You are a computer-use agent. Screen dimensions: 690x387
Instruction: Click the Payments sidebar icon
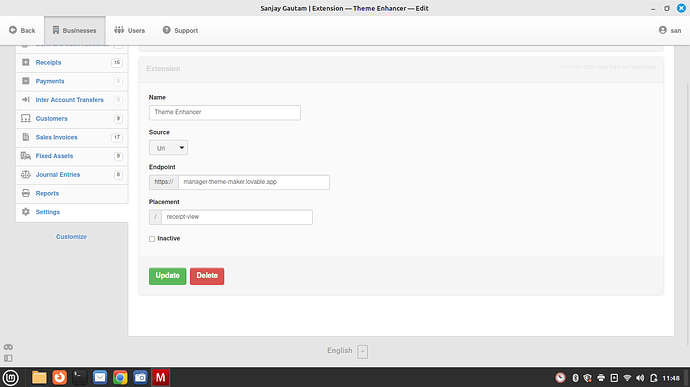[x=26, y=81]
